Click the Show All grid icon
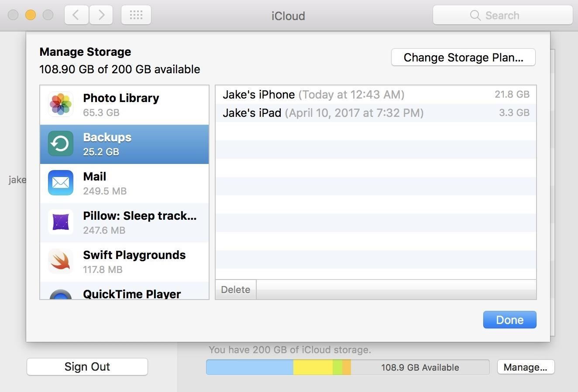 (136, 14)
